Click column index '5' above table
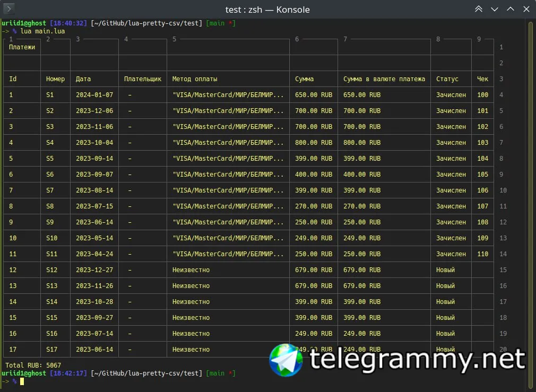Screen dimensions: 536x392 (x=175, y=39)
